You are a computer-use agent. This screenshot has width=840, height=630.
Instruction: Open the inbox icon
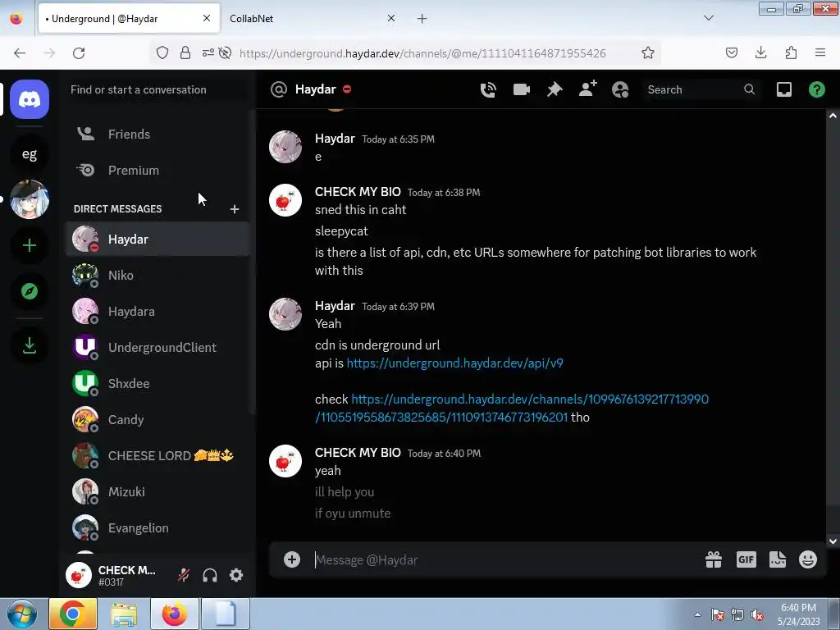tap(783, 89)
